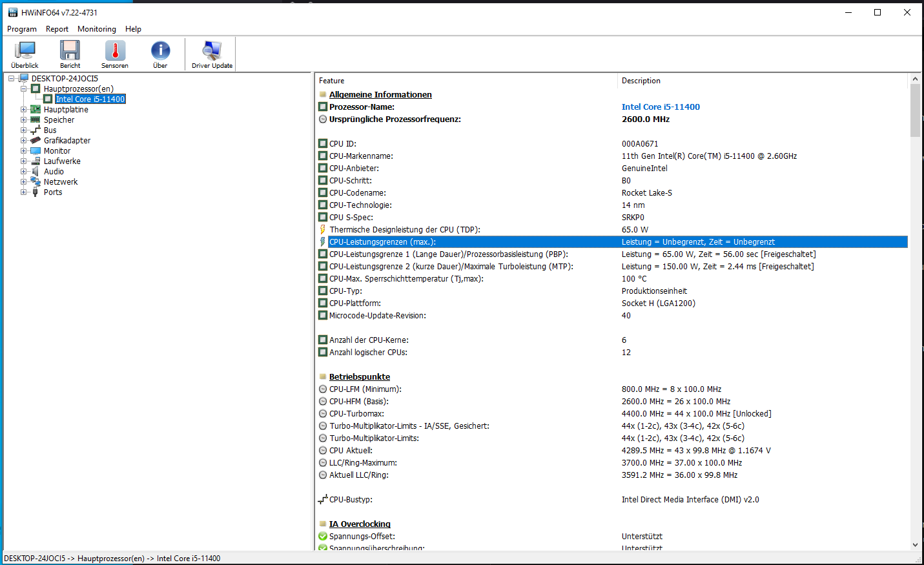Image resolution: width=924 pixels, height=565 pixels.
Task: Expand the Laufwerke tree node
Action: pos(23,161)
